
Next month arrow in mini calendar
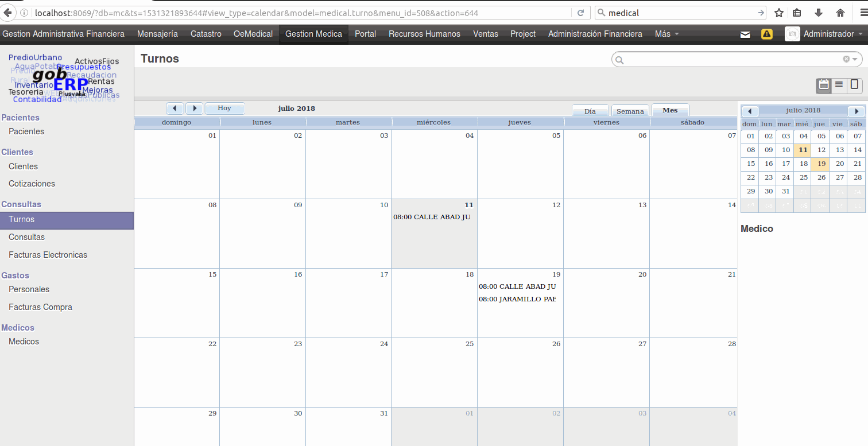tap(857, 111)
